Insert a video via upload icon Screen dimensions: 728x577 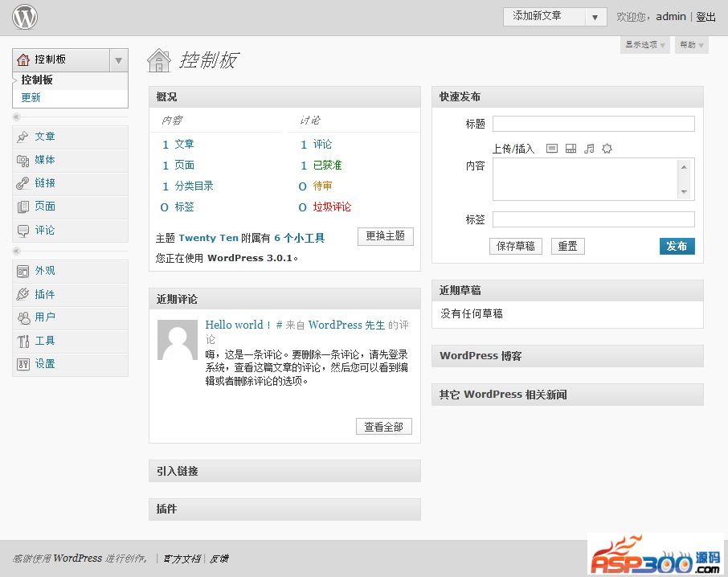pos(571,149)
